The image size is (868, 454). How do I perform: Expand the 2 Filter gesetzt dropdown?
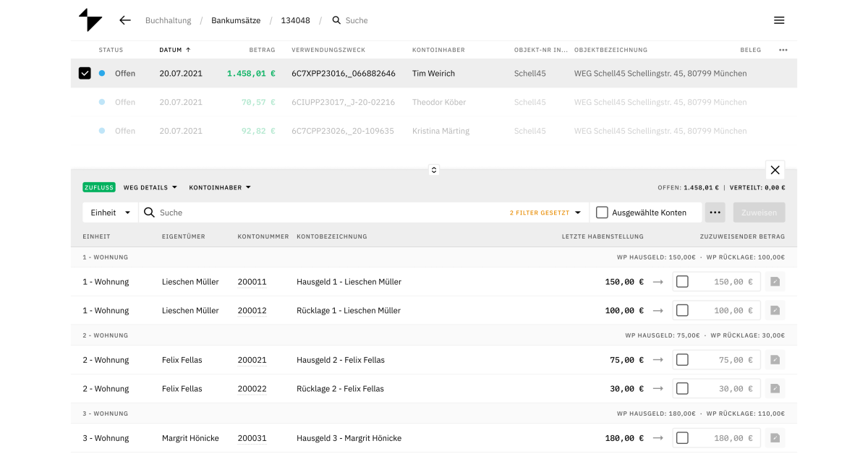[x=545, y=213]
